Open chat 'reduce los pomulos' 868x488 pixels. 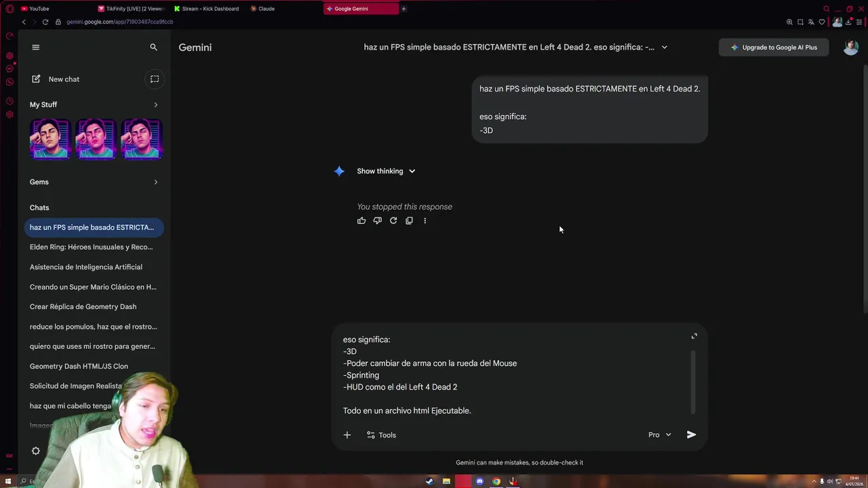click(x=92, y=327)
